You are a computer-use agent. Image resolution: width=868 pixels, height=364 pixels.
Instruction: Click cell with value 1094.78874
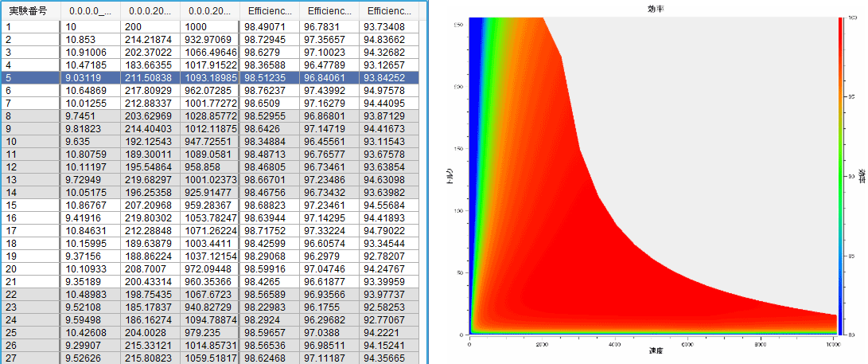coord(210,320)
